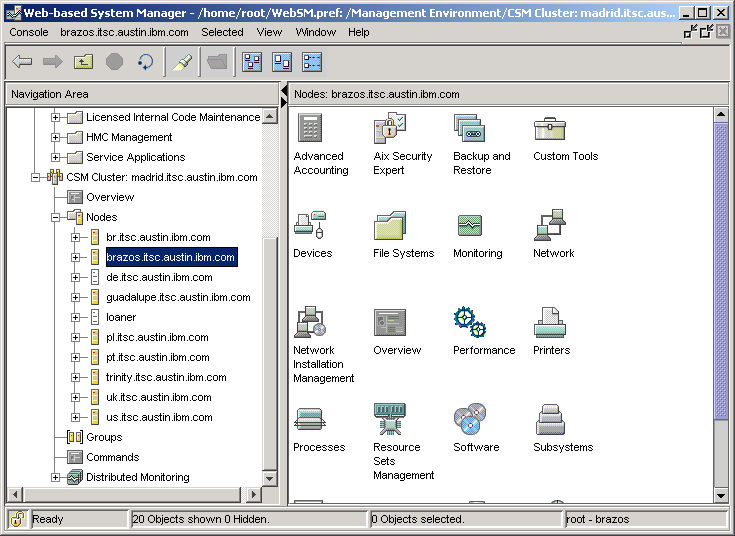Select trinity.itsc.austin.ibm.com node

(x=166, y=377)
